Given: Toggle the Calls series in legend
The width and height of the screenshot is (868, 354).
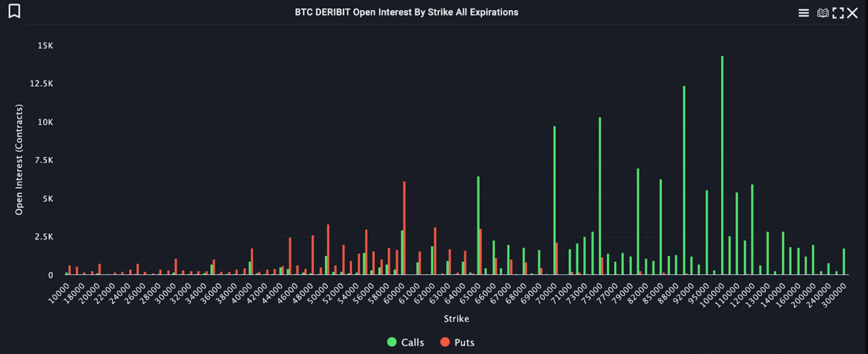Looking at the screenshot, I should pos(405,342).
